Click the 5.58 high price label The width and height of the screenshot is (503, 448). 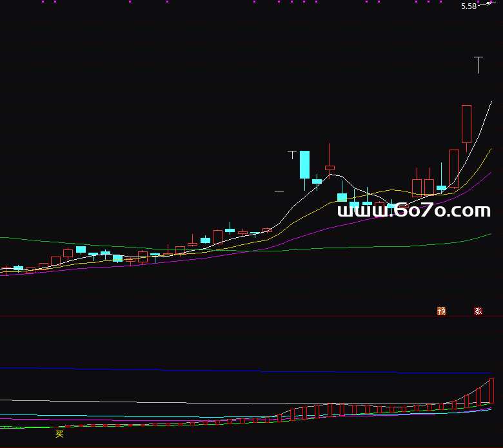point(469,6)
